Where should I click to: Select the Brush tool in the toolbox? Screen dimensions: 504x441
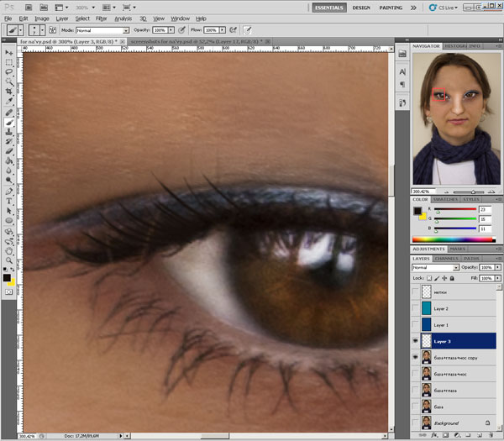click(x=9, y=122)
